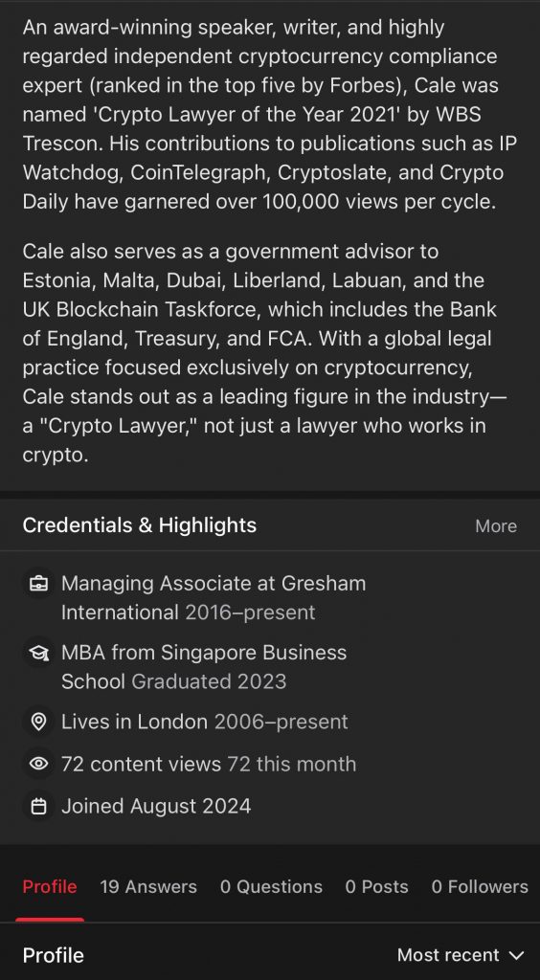
Task: Open the 0 Questions tab
Action: tap(271, 886)
